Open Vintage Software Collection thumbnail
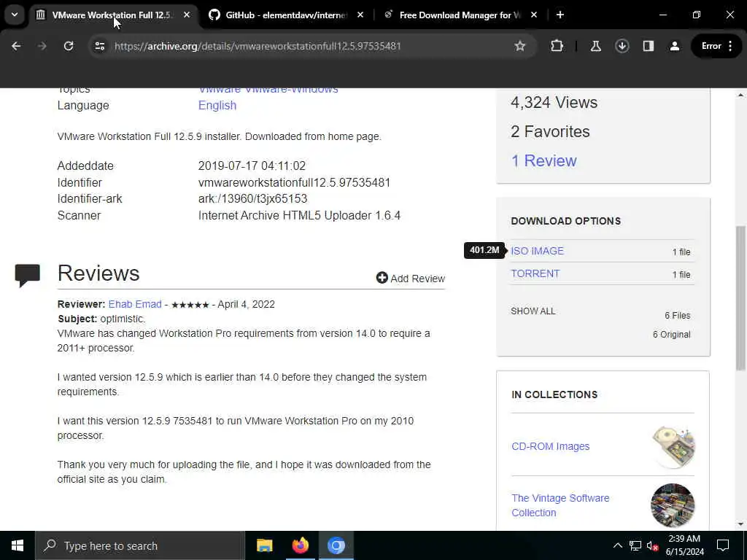 tap(673, 505)
